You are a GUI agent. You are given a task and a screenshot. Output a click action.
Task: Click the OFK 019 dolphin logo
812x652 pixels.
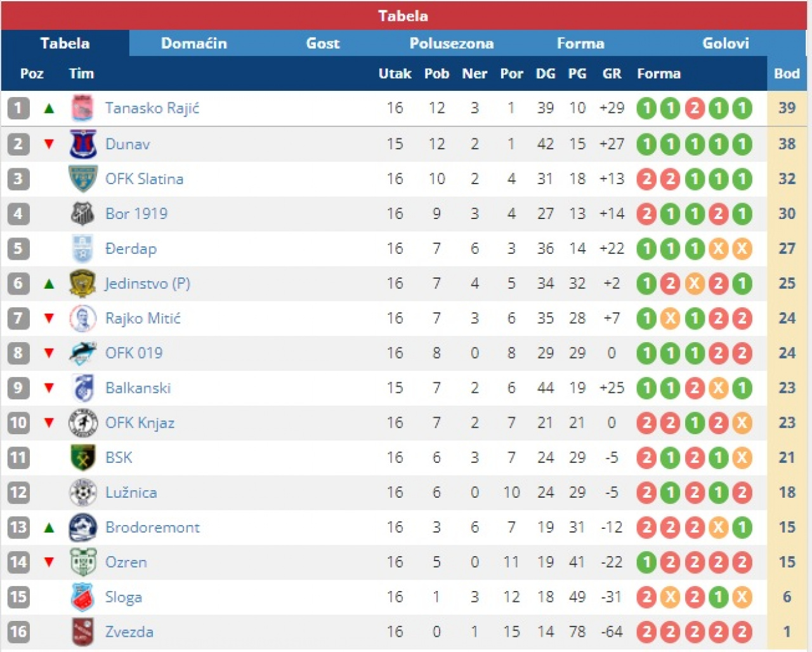(82, 353)
